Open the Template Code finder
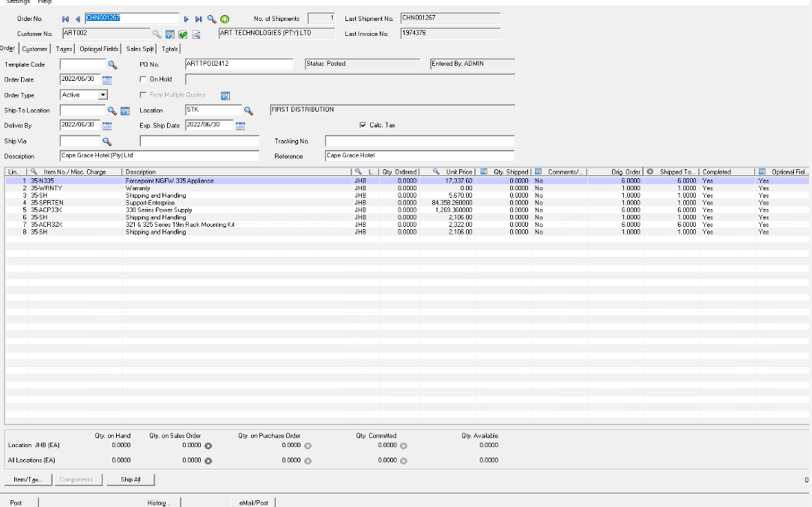The image size is (812, 507). click(113, 64)
